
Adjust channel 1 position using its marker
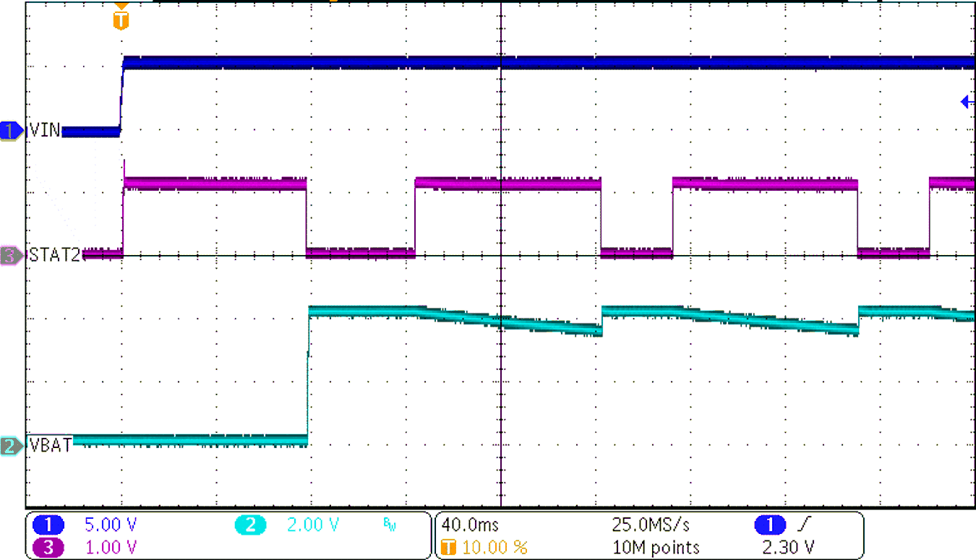pos(9,130)
